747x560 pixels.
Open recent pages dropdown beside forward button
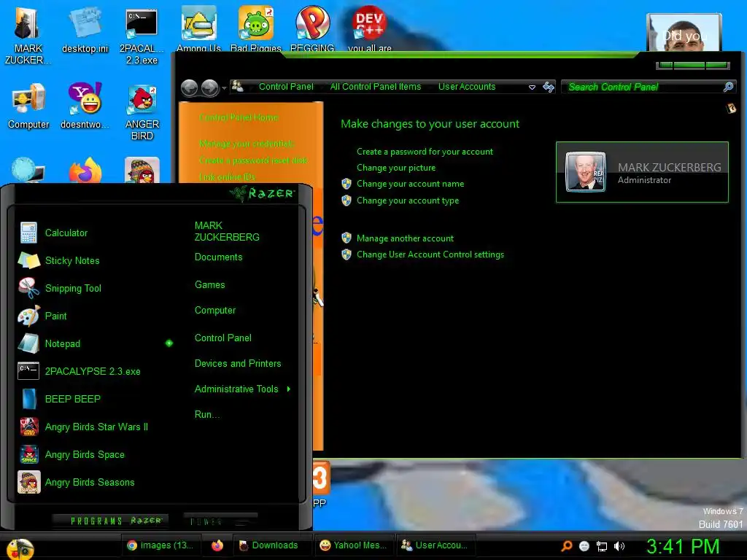tap(224, 88)
